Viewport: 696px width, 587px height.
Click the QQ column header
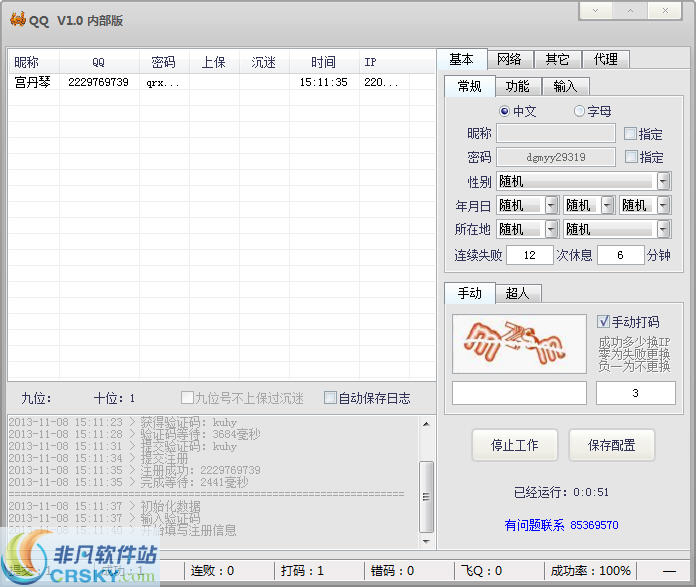pyautogui.click(x=99, y=62)
